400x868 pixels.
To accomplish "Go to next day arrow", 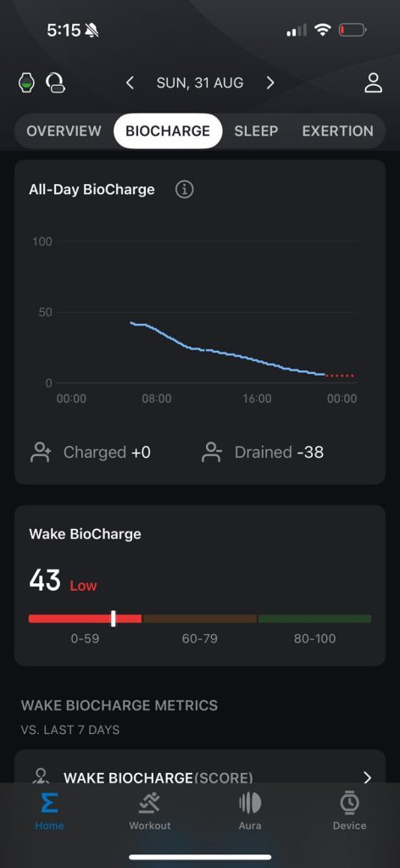I will [x=270, y=83].
